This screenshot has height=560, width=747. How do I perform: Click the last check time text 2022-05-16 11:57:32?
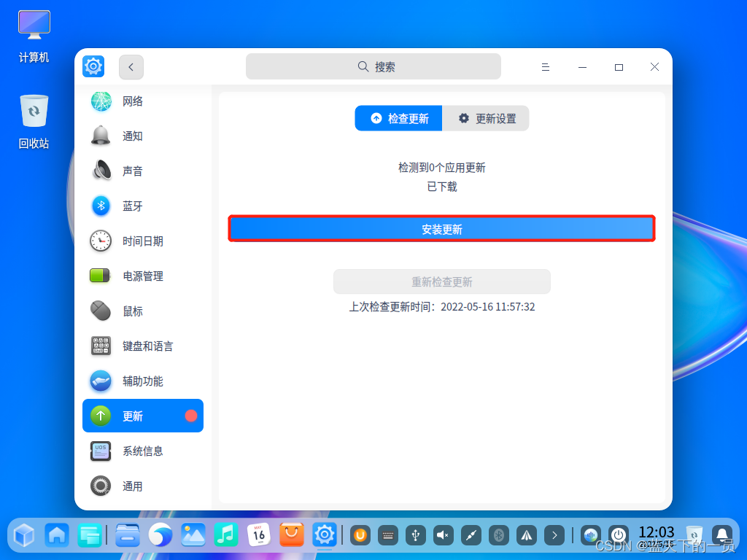tap(488, 307)
